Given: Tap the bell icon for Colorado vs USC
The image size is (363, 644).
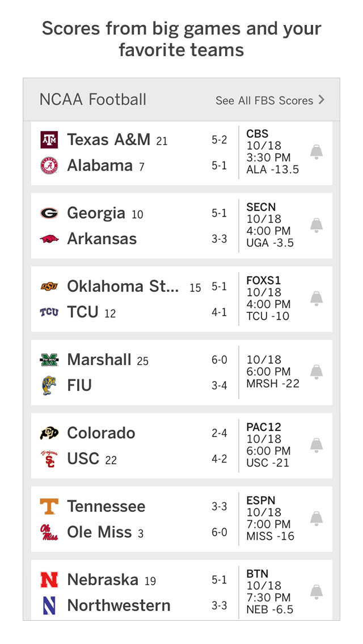Looking at the screenshot, I should pyautogui.click(x=316, y=445).
